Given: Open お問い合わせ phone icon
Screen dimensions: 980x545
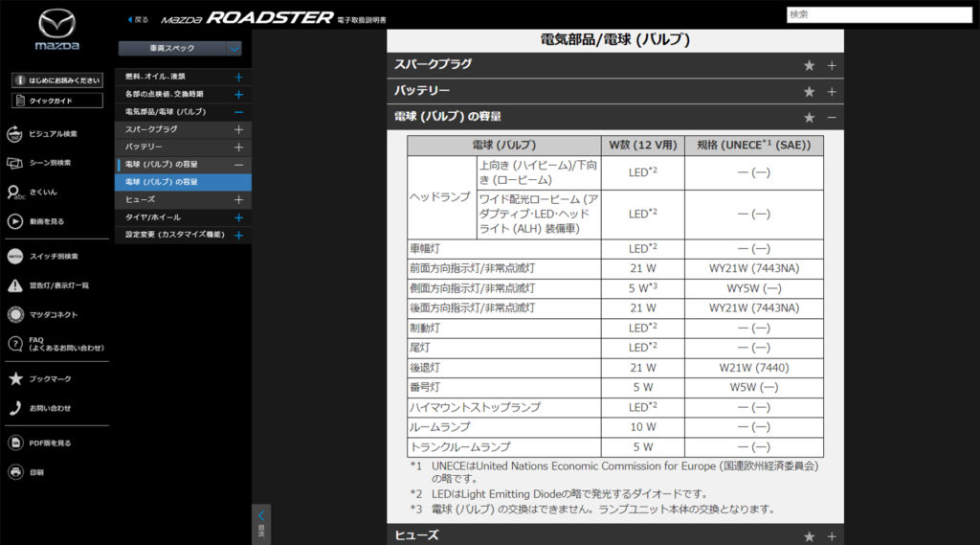Looking at the screenshot, I should (x=15, y=408).
